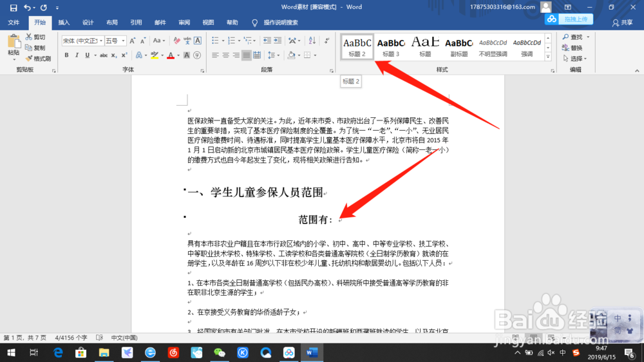Click the Find (查找) magnifier button
The image size is (644, 362).
tap(573, 37)
